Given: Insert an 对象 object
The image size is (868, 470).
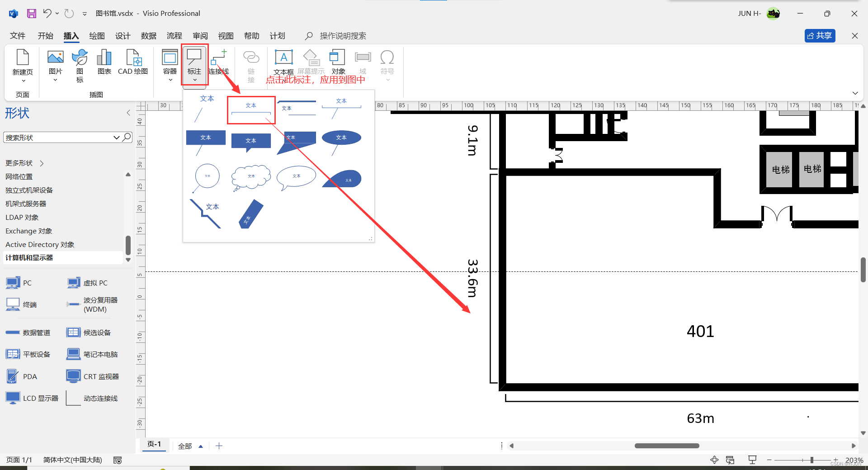Looking at the screenshot, I should click(x=338, y=62).
